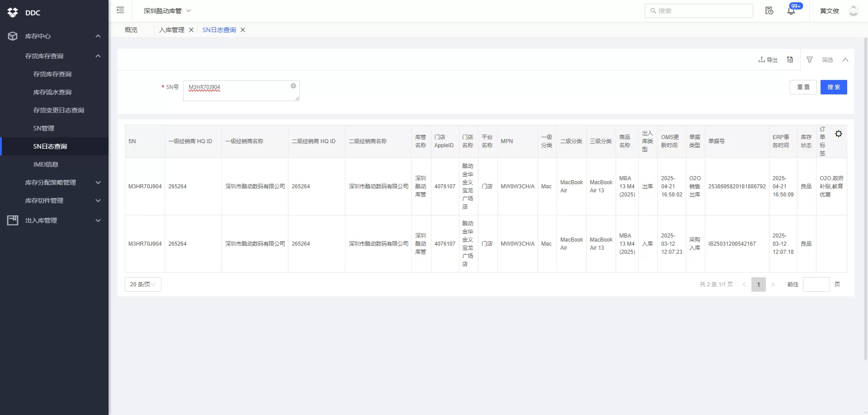Open the 20条/页 page size dropdown

click(143, 284)
